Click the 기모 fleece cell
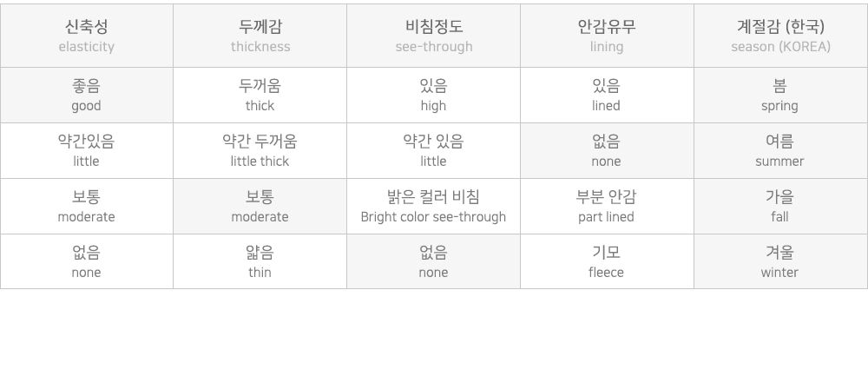The image size is (868, 376). click(x=607, y=261)
